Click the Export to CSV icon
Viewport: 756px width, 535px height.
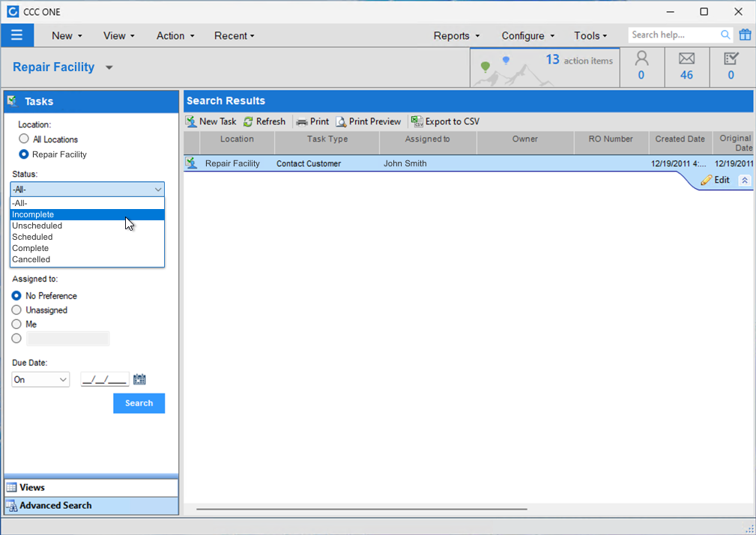[417, 121]
